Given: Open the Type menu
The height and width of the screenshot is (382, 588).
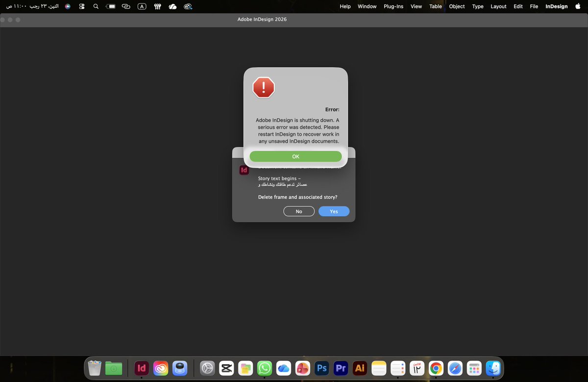Looking at the screenshot, I should point(478,6).
